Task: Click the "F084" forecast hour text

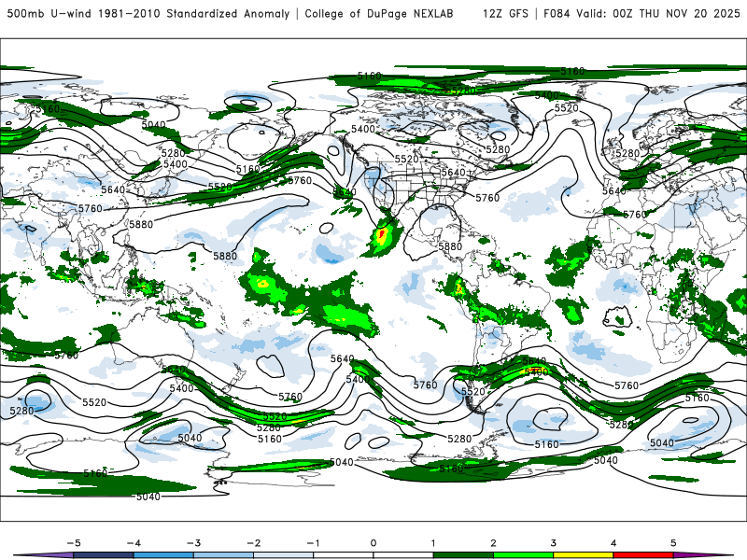Action: 557,13
